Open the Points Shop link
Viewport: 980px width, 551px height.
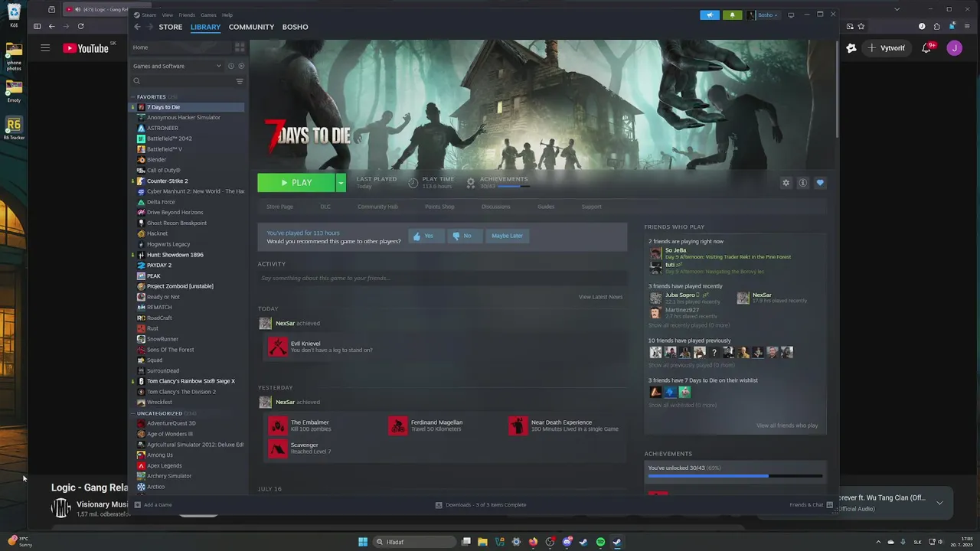tap(439, 207)
